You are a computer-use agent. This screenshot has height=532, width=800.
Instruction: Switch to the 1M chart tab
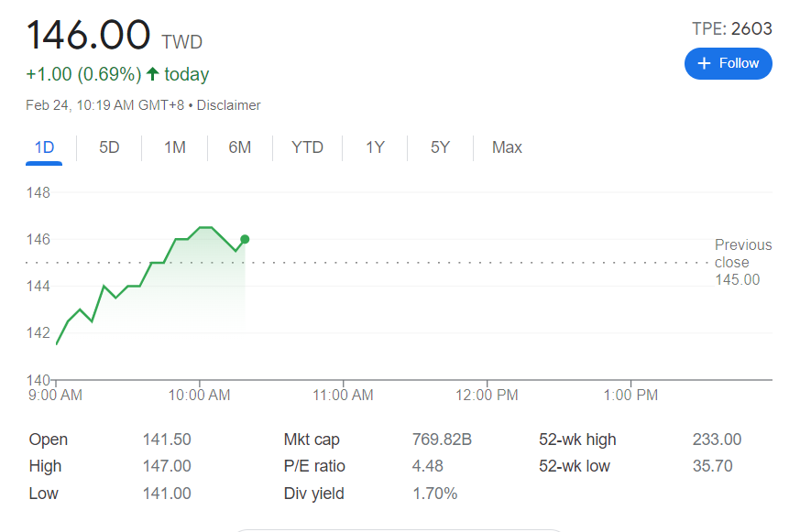[x=174, y=147]
